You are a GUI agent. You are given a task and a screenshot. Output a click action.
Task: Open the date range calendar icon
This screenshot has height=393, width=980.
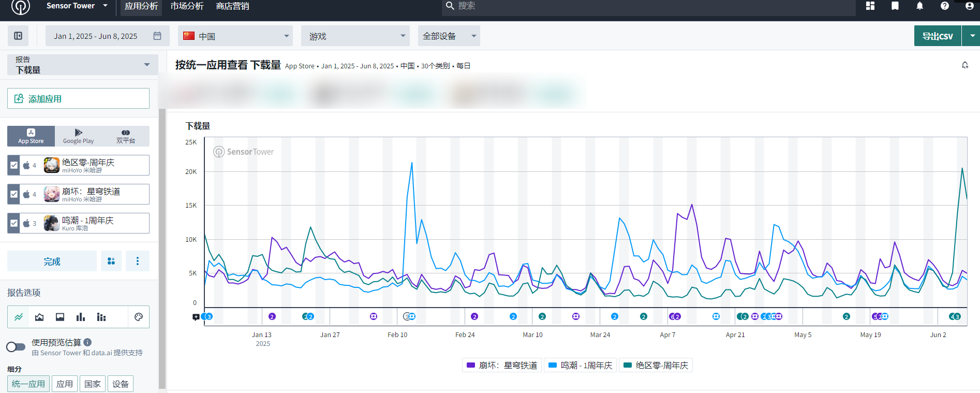pos(157,36)
